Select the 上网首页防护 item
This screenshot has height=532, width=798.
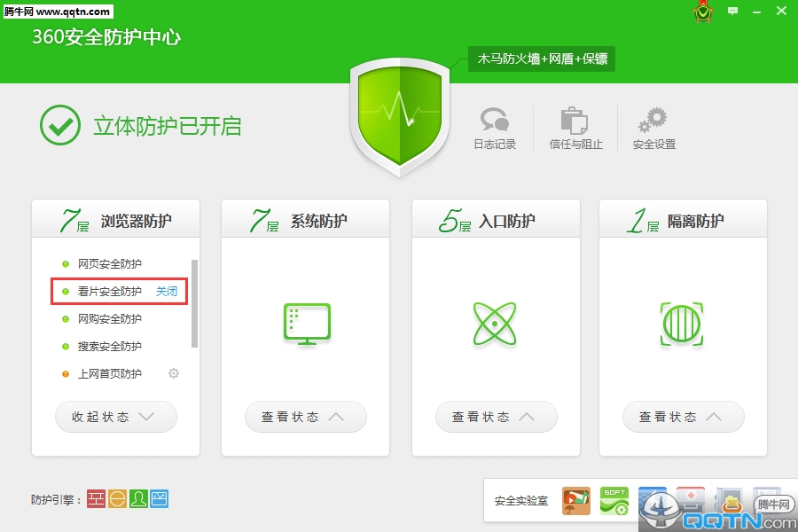point(109,373)
